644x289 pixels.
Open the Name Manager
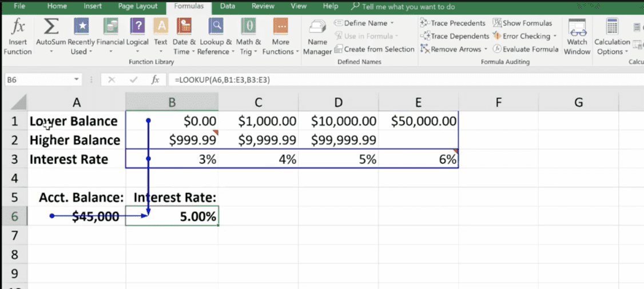pos(317,34)
